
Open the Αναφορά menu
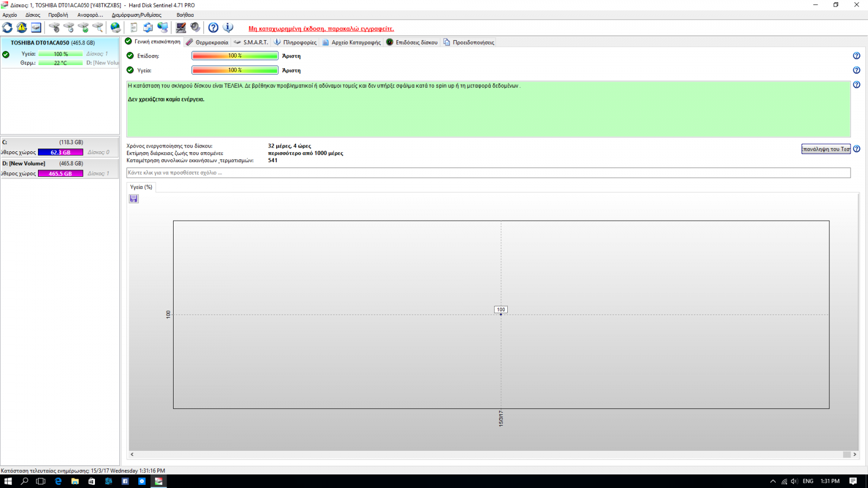90,15
